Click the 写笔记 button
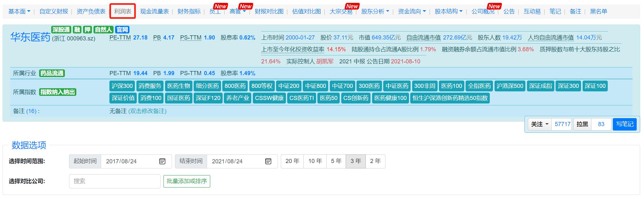 point(625,124)
